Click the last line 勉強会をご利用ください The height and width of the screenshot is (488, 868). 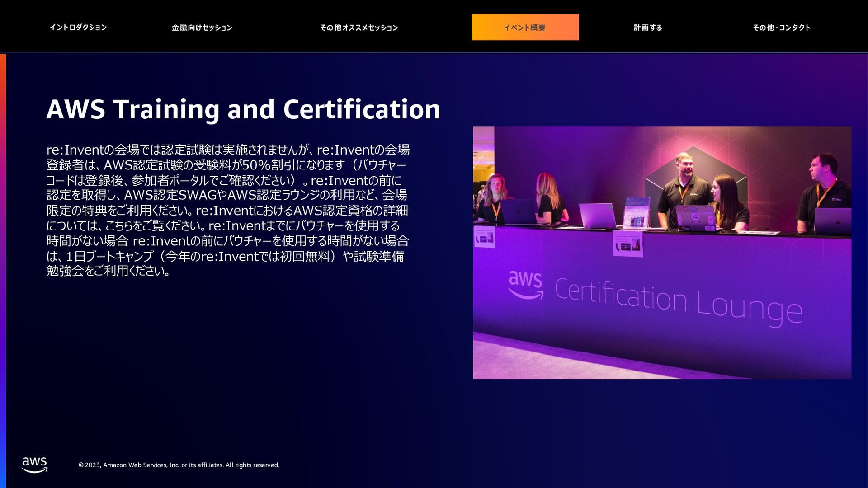tap(108, 271)
